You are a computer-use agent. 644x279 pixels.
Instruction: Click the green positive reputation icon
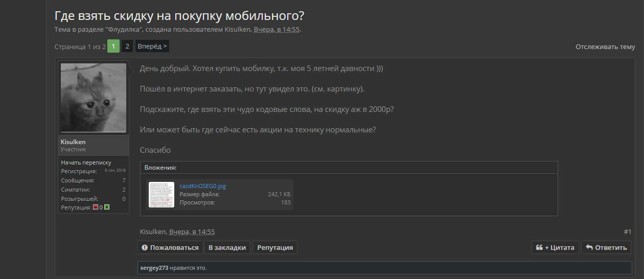point(107,207)
